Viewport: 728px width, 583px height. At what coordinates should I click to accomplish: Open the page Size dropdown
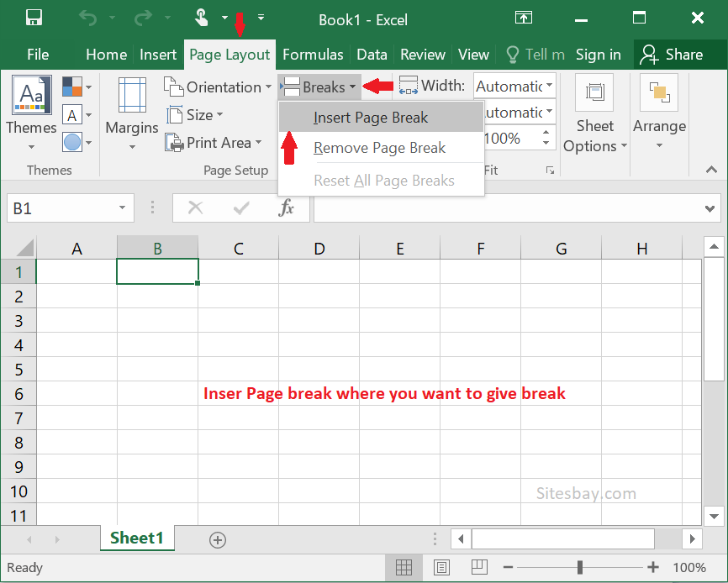[x=194, y=114]
